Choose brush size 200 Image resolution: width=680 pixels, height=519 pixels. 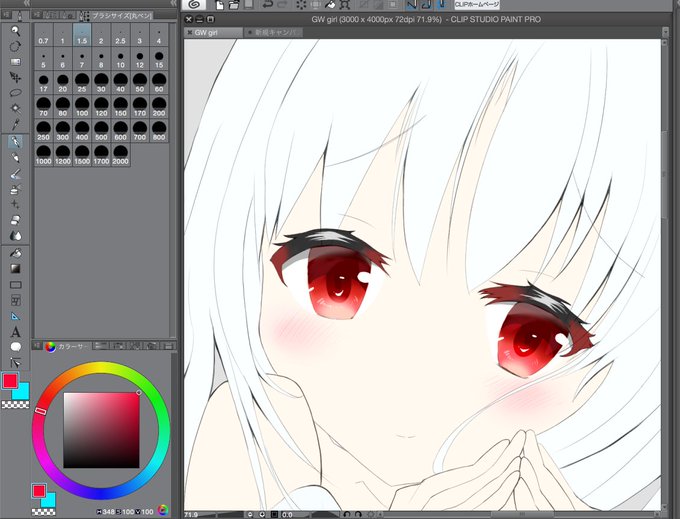(159, 107)
